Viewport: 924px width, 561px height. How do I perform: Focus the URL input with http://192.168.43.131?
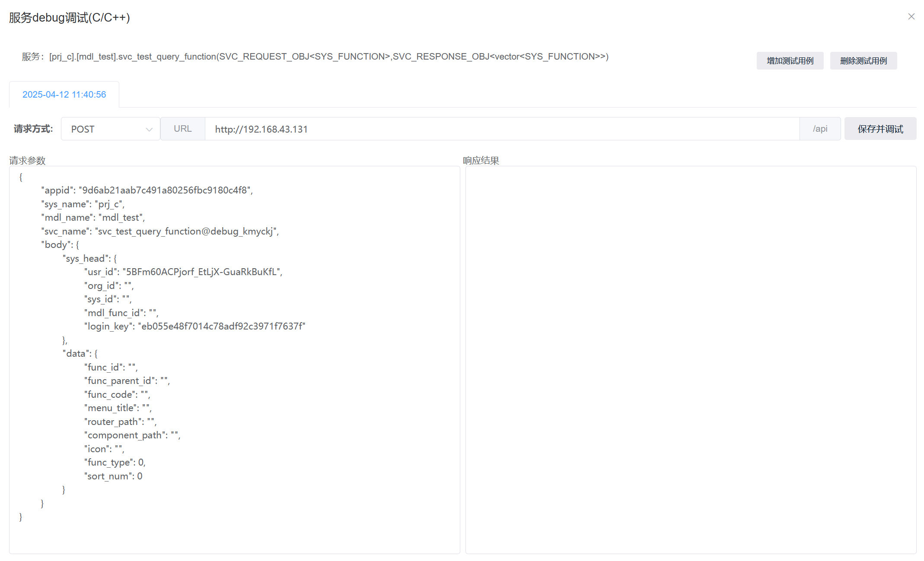[x=501, y=129]
